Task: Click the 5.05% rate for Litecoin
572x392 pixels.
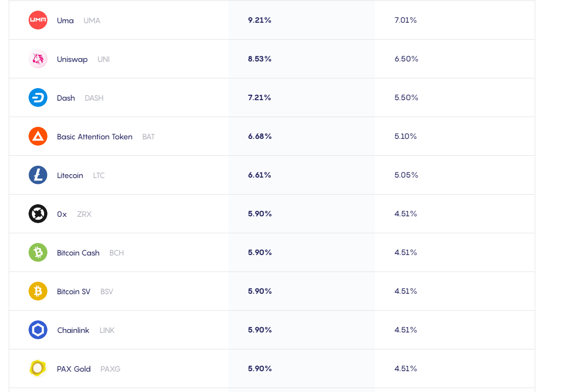Action: tap(406, 175)
